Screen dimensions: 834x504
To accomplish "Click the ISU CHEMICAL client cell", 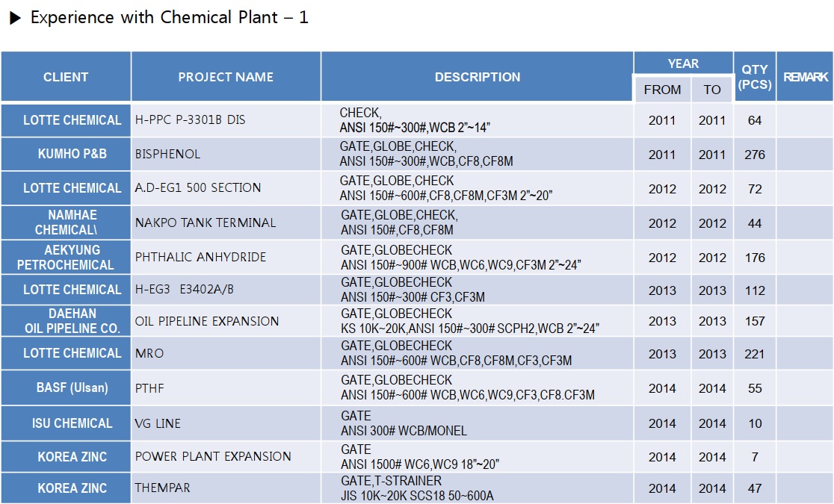I will pyautogui.click(x=72, y=423).
